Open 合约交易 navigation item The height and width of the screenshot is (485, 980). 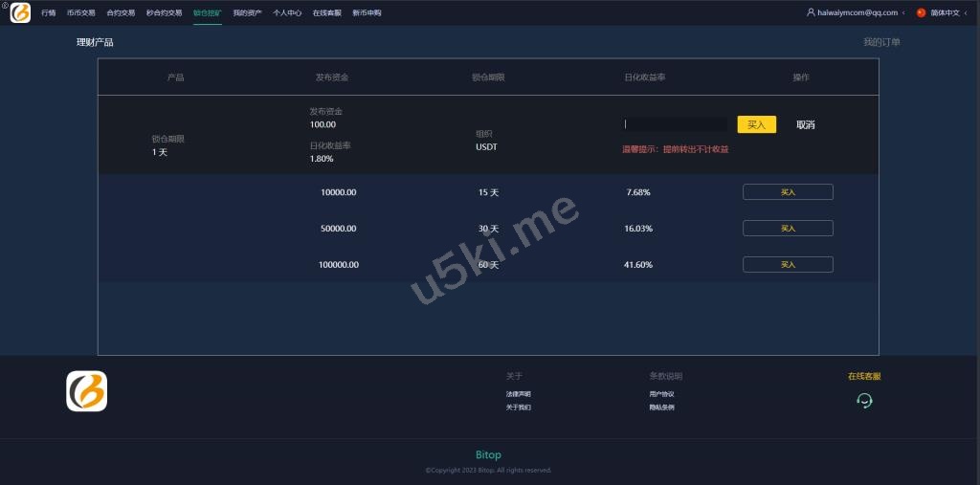click(x=121, y=13)
